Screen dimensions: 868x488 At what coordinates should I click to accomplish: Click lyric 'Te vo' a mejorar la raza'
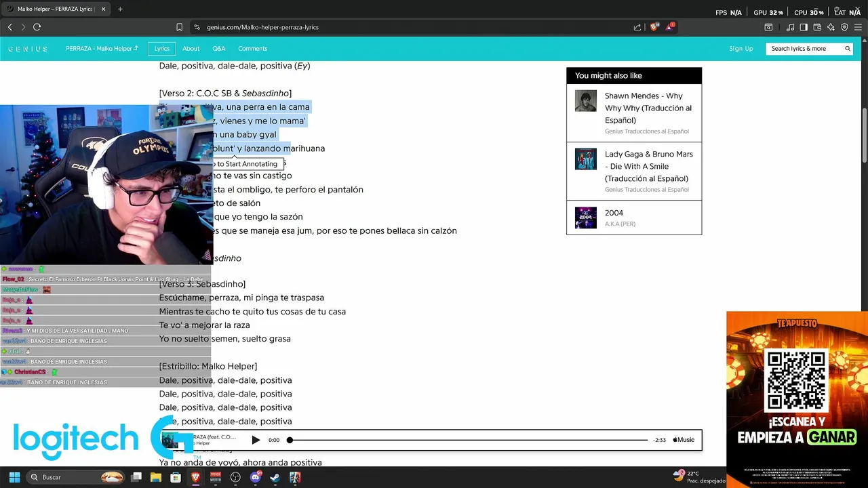204,325
